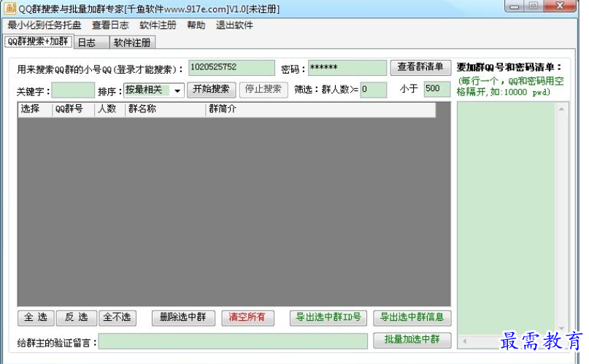The image size is (589, 364).
Task: Click the 查看群清单 button
Action: point(420,67)
